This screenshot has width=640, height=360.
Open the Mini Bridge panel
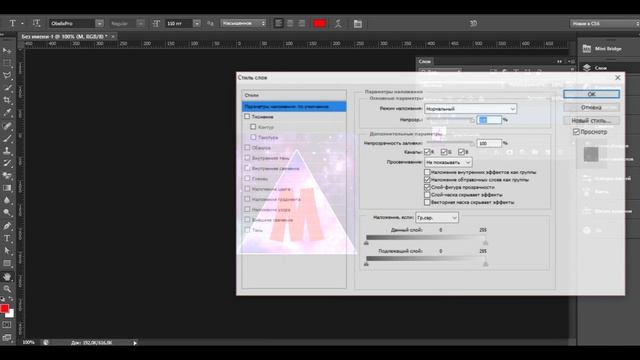[x=602, y=49]
